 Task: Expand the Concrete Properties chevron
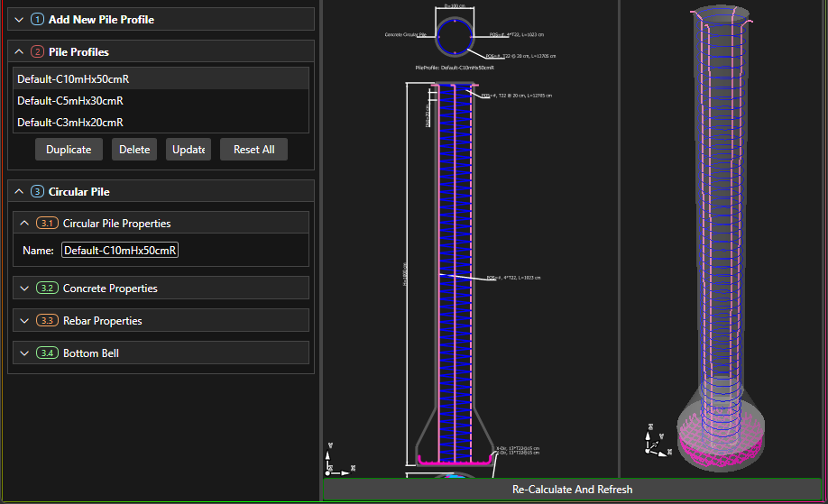coord(24,289)
